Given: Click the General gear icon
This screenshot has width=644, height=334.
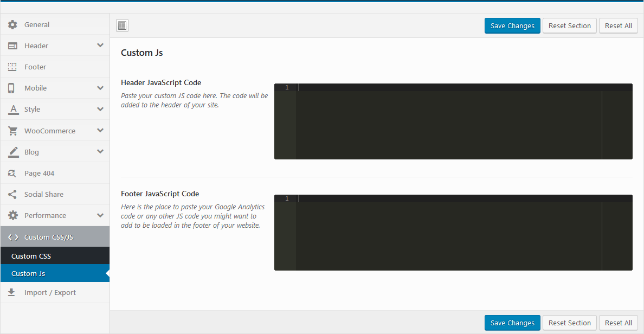Looking at the screenshot, I should pos(12,24).
